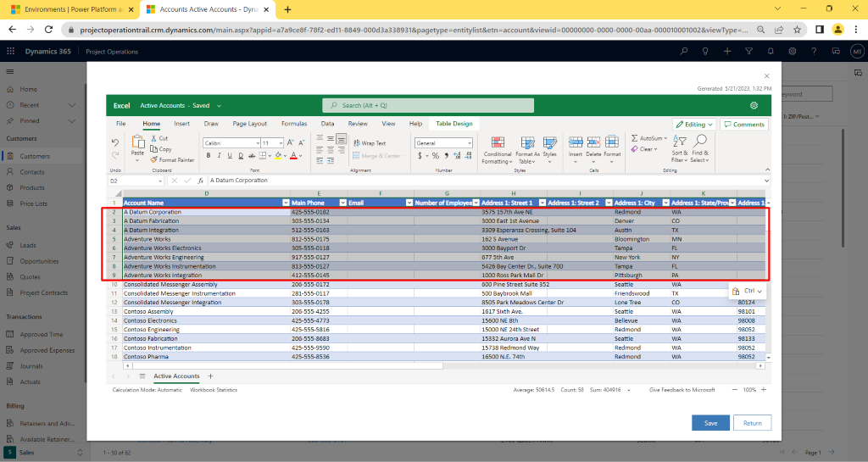Open Excel settings gear icon
The height and width of the screenshot is (462, 868).
(x=754, y=105)
